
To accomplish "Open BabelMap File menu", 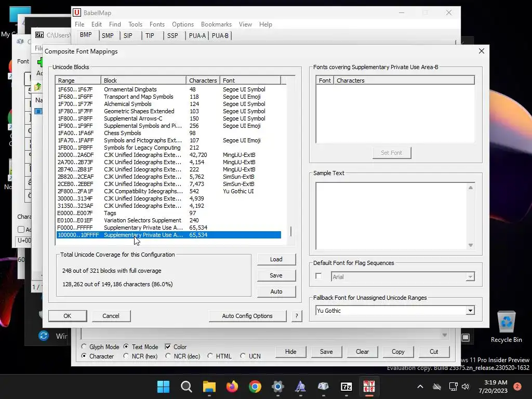I will (79, 24).
